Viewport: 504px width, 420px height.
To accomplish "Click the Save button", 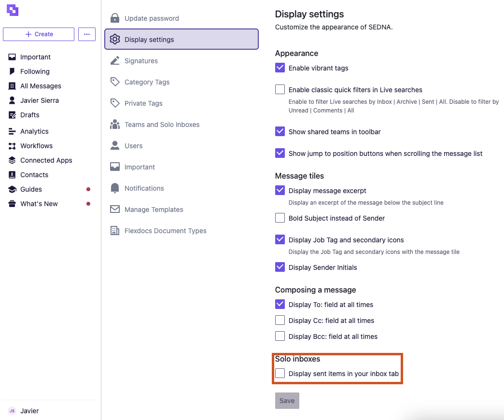I will point(287,401).
